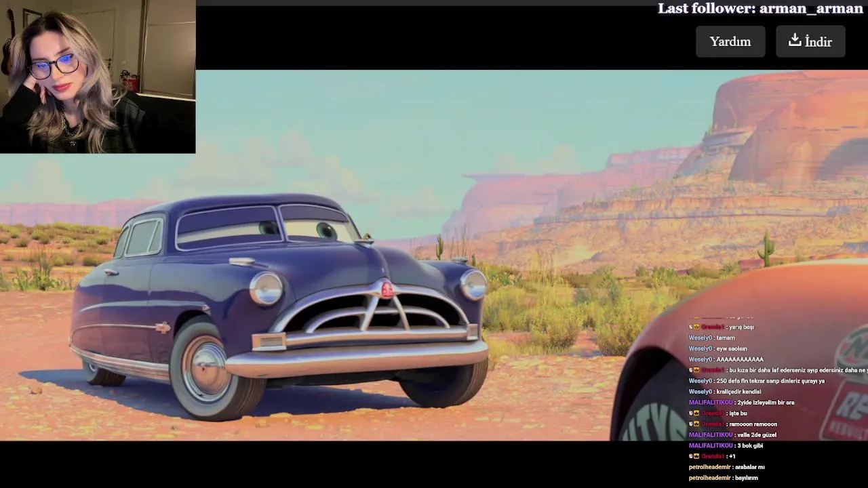Image resolution: width=868 pixels, height=488 pixels.
Task: Click chat message 'eyw saolsın'
Action: point(732,348)
